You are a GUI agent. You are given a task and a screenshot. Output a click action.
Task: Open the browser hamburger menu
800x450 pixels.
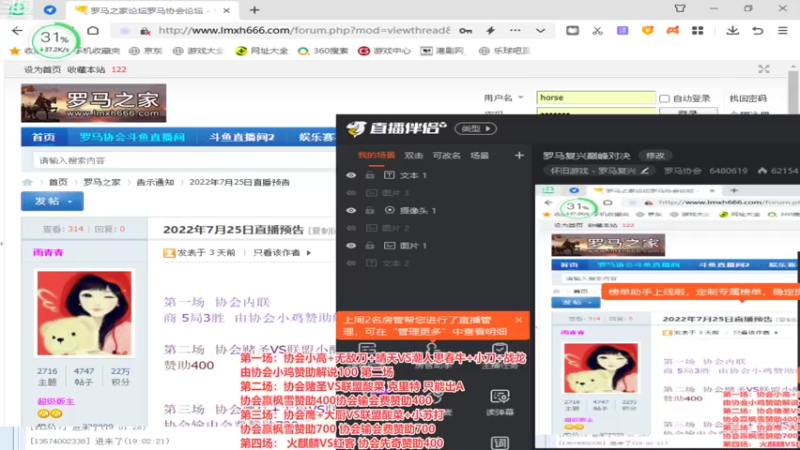(783, 31)
